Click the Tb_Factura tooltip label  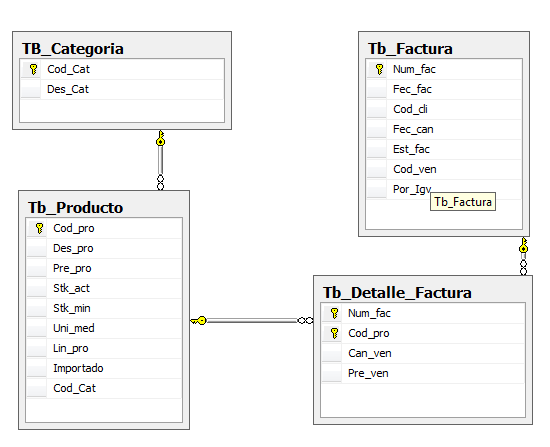[x=463, y=202]
